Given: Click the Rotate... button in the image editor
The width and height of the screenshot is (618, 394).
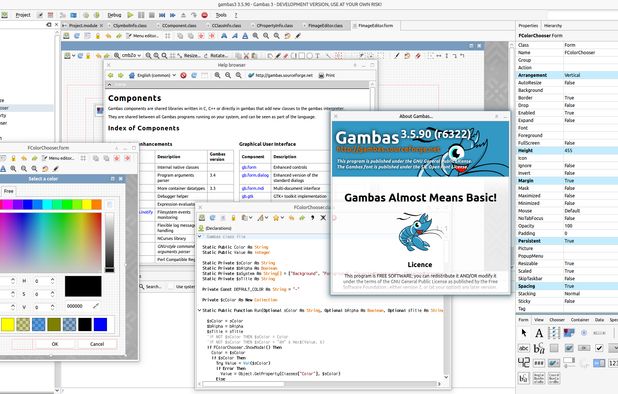Looking at the screenshot, I should 216,56.
